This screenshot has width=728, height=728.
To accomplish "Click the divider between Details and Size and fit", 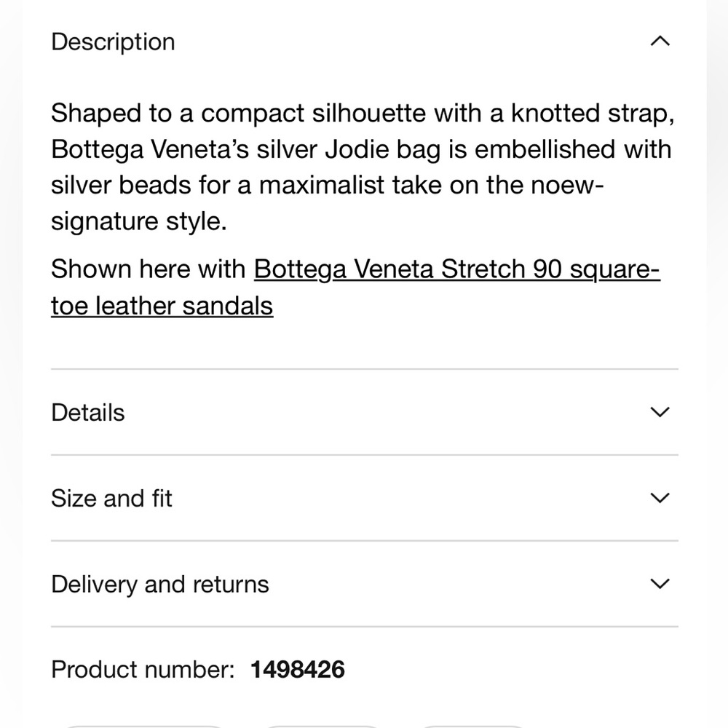I will coord(364,455).
